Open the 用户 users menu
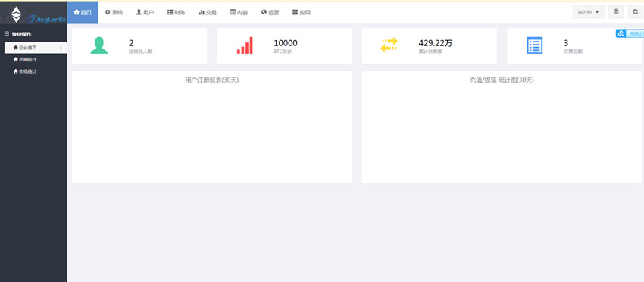 145,12
